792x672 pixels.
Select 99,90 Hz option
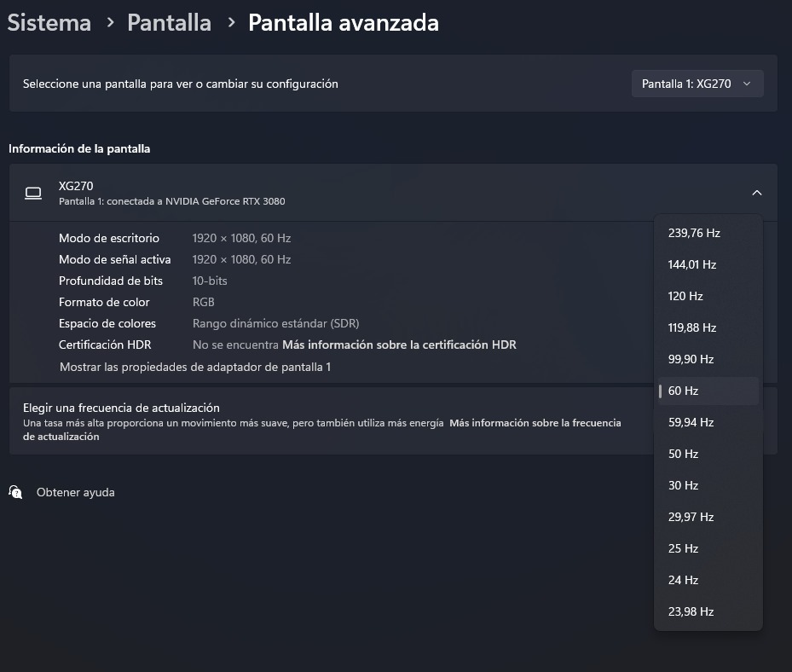tap(691, 359)
